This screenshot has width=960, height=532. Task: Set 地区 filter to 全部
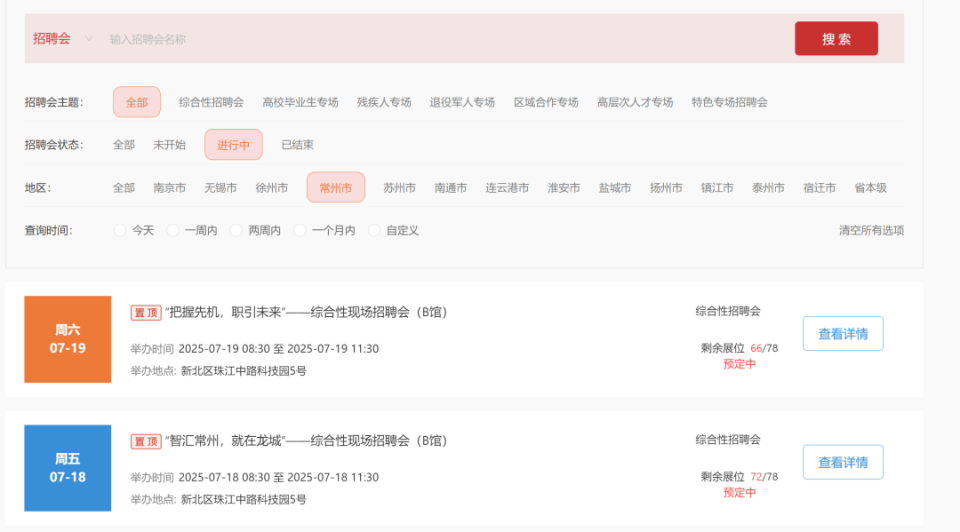(x=124, y=188)
